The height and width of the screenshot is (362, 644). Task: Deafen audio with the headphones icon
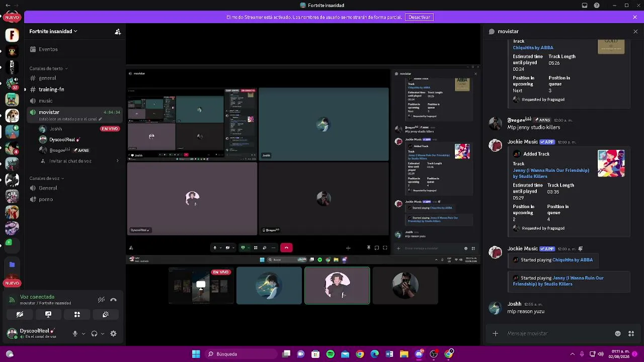point(94,333)
